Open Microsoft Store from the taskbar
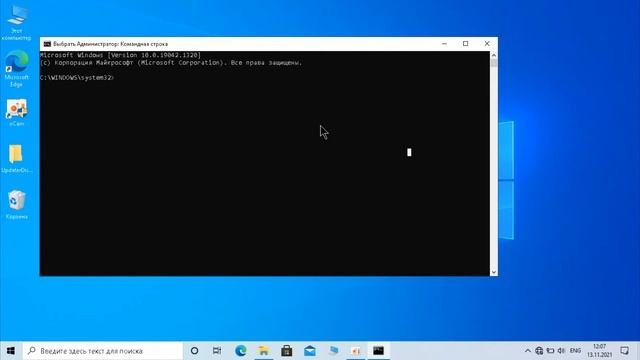 point(287,351)
